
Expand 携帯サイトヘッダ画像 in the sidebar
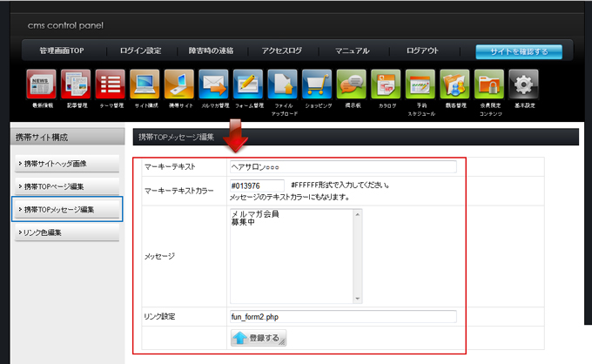(x=67, y=164)
